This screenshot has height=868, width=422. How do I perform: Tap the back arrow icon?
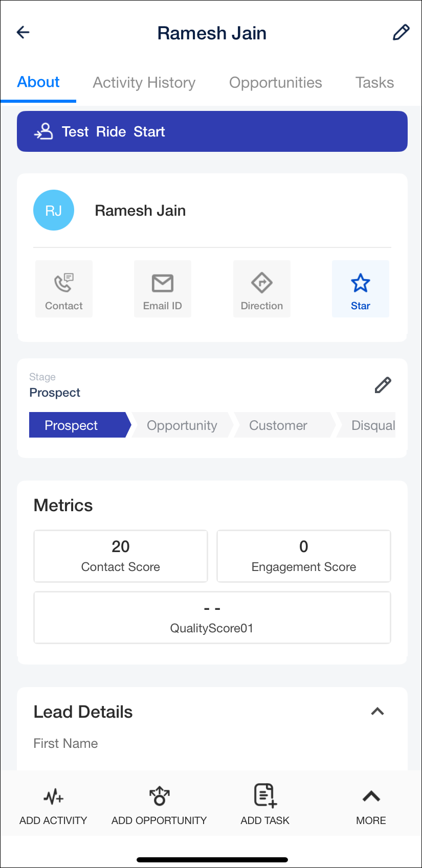[x=23, y=33]
